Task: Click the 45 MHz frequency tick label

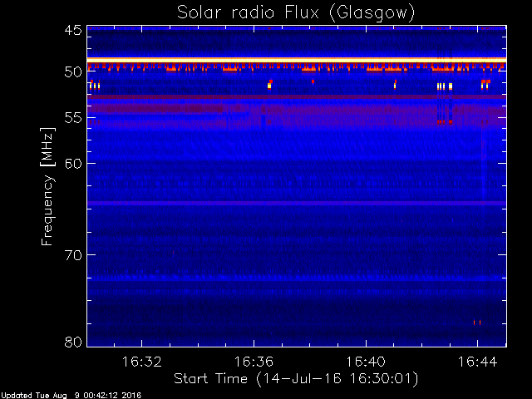Action: coord(73,30)
